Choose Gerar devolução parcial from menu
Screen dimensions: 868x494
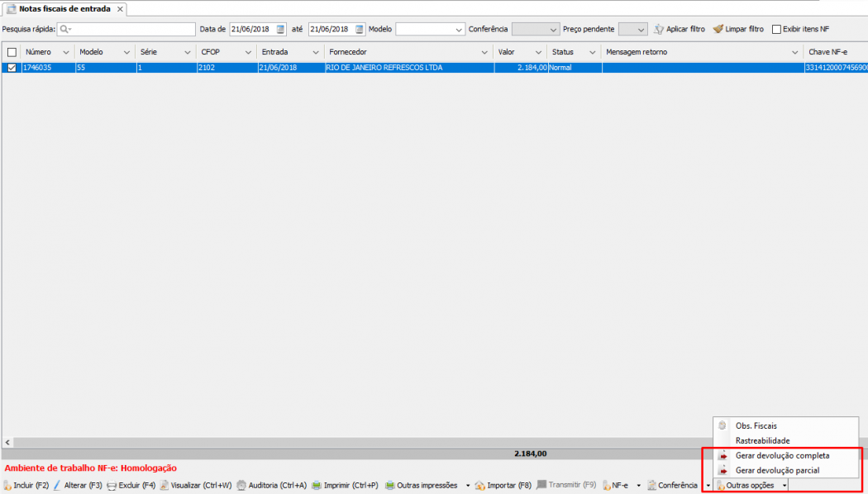[777, 470]
